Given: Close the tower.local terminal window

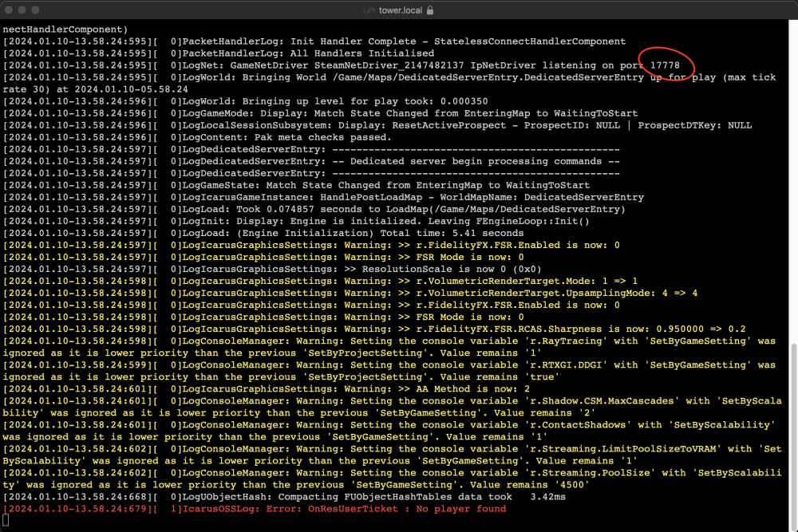Looking at the screenshot, I should (x=9, y=10).
